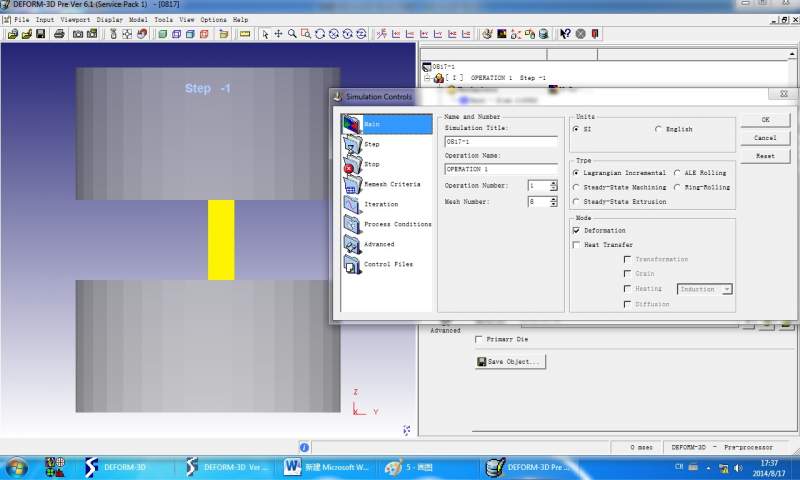
Task: Select ALE Rolling type
Action: coord(677,173)
